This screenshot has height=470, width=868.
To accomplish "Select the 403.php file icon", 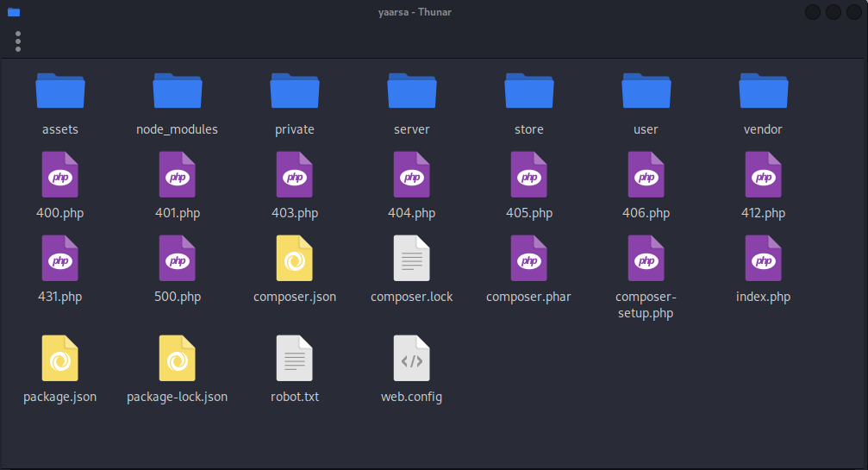I will click(295, 174).
